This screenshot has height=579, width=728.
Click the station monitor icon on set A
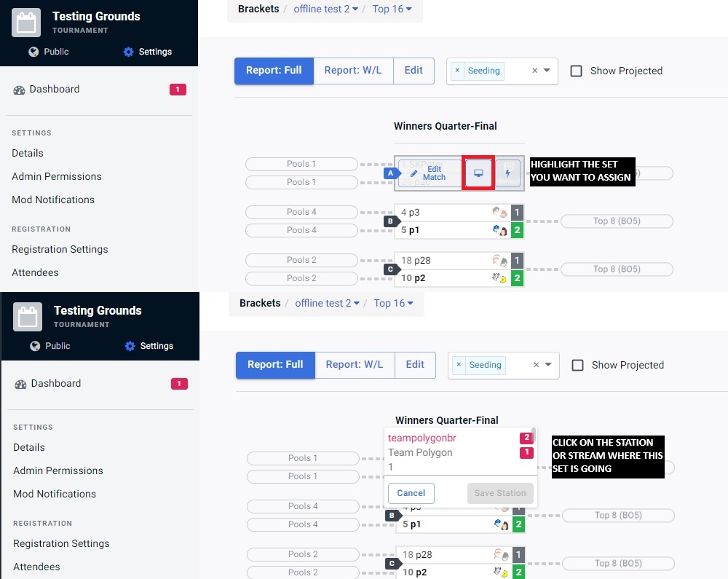click(x=478, y=173)
